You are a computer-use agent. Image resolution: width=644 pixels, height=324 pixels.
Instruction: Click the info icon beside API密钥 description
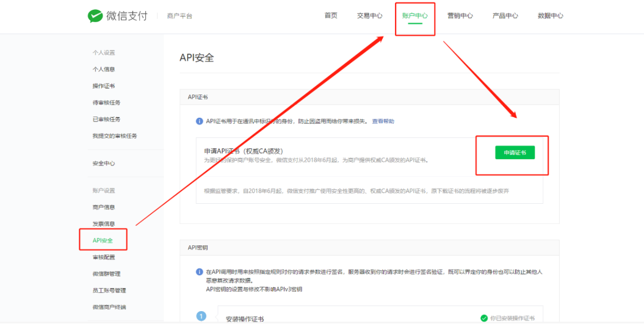click(x=199, y=272)
